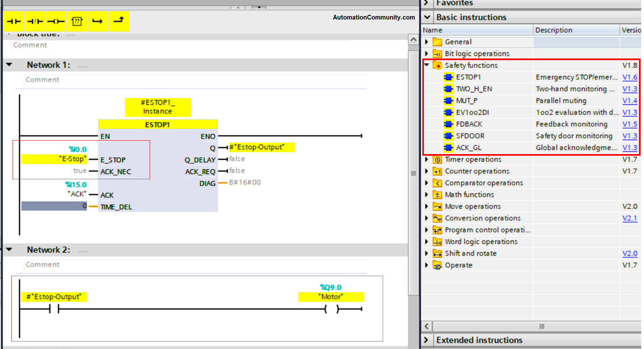The image size is (644, 349).
Task: Insert a normally closed contact
Action: (35, 21)
